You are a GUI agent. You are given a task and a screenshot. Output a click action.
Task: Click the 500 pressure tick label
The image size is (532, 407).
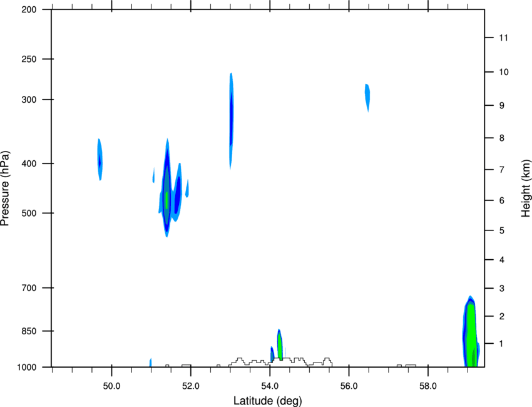coord(29,213)
